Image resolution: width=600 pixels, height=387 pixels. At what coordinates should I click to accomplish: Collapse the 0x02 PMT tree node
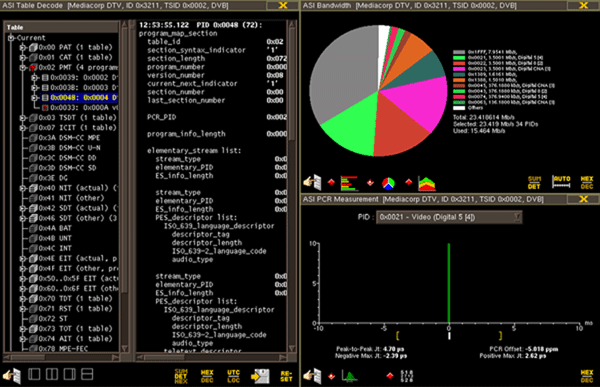coord(23,68)
